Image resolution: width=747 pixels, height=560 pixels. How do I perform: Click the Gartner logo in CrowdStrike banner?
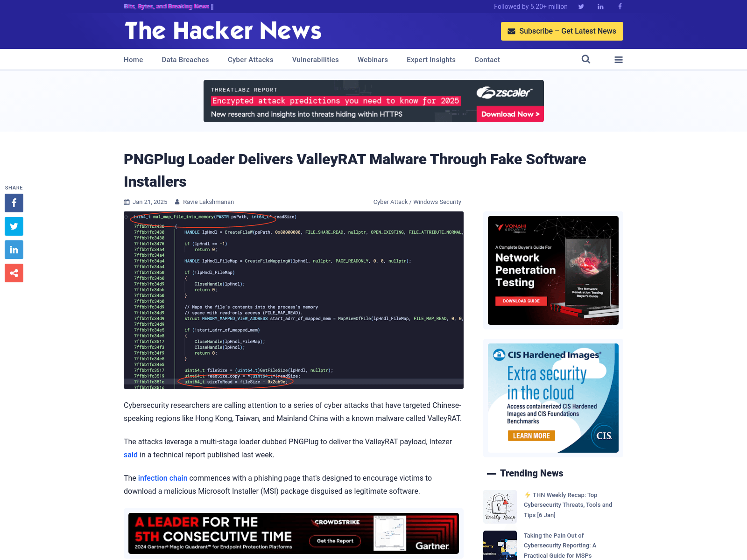pos(432,546)
